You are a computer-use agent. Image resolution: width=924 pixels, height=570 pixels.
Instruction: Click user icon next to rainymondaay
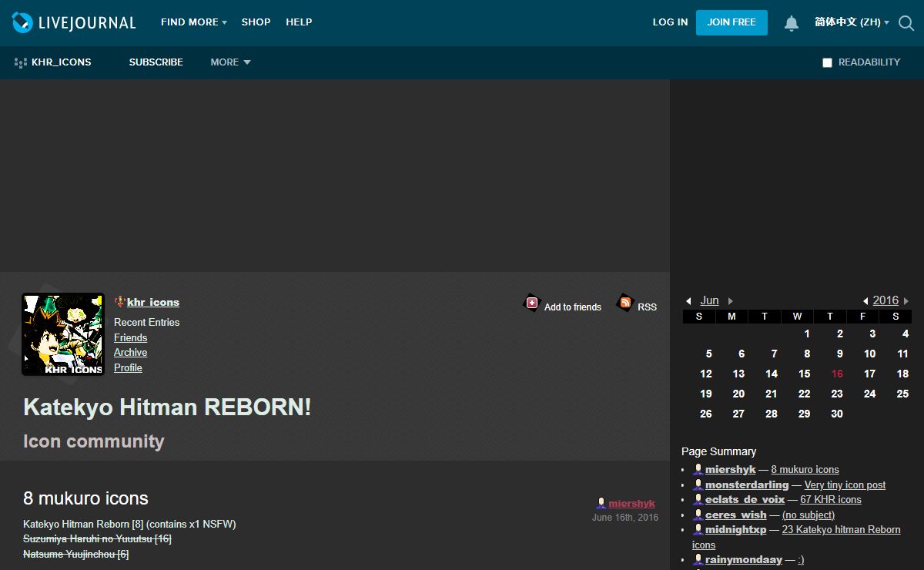[x=698, y=559]
